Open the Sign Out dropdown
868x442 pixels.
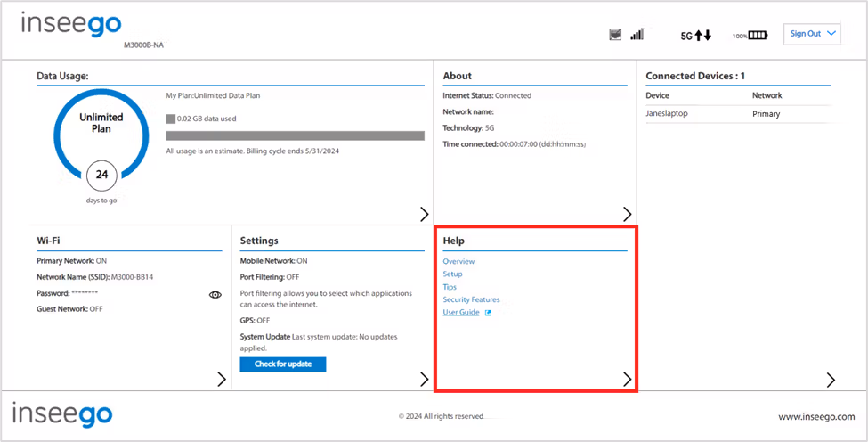pyautogui.click(x=812, y=34)
